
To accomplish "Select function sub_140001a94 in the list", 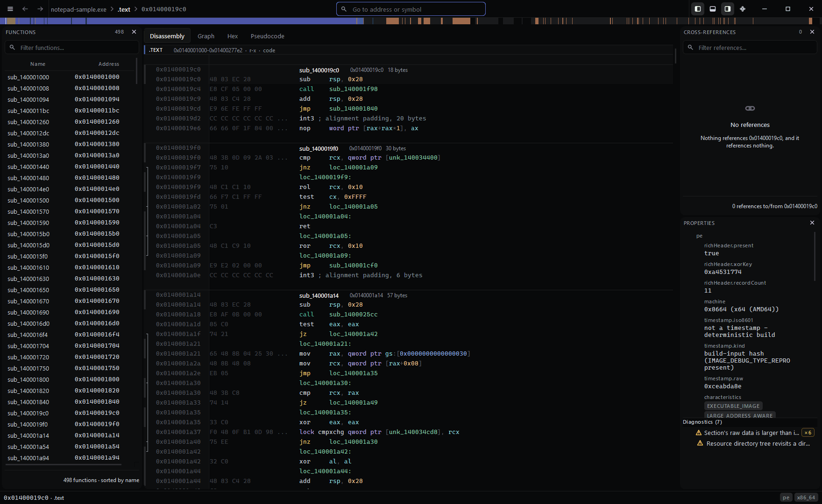I will [70, 458].
